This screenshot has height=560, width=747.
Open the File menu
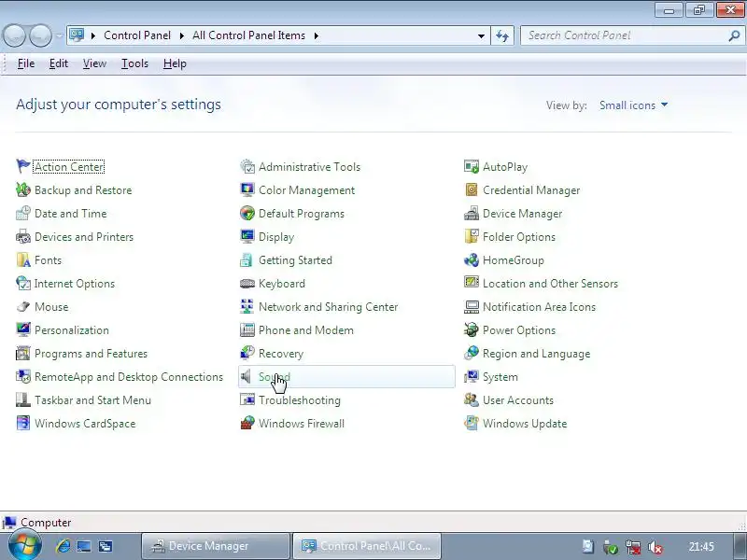(26, 63)
